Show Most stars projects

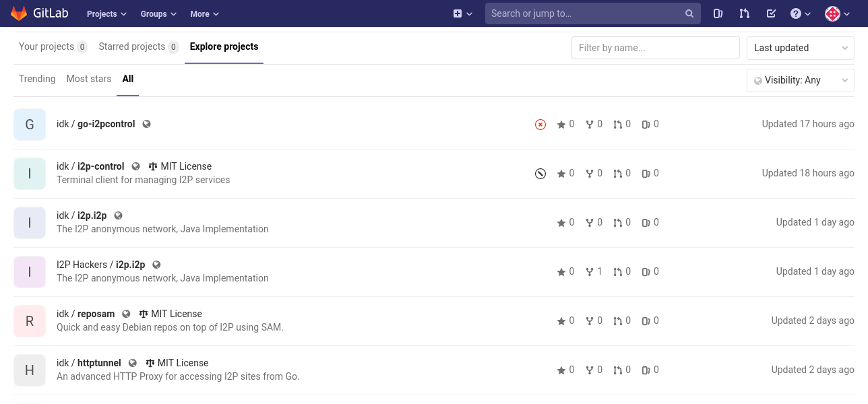[88, 79]
